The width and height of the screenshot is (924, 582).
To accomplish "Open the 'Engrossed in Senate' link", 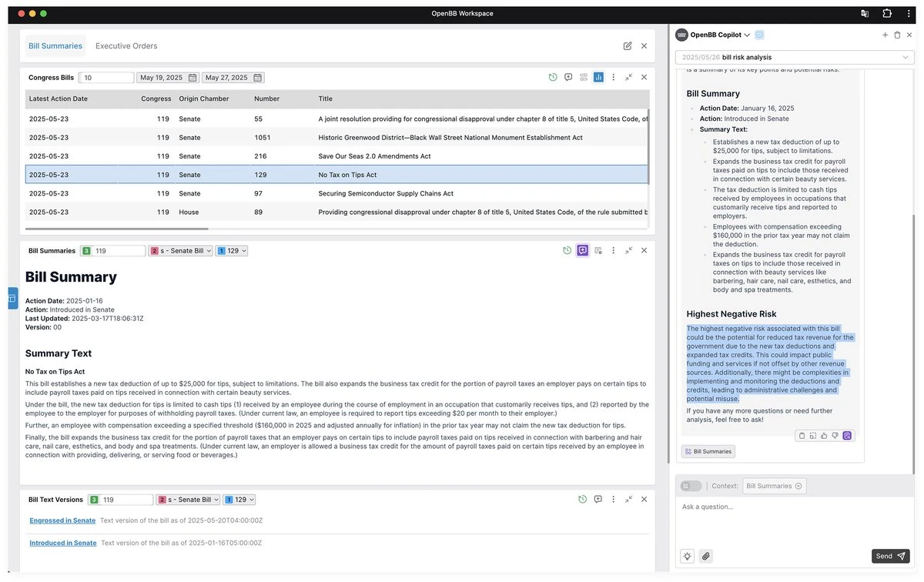I will [x=62, y=521].
